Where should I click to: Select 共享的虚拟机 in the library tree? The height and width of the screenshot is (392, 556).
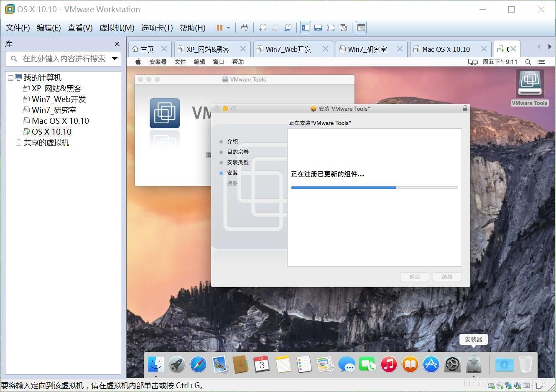[46, 143]
